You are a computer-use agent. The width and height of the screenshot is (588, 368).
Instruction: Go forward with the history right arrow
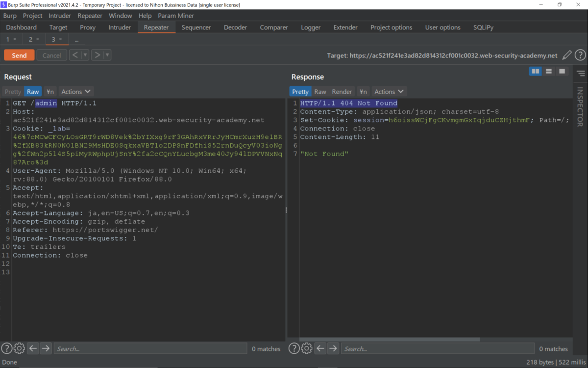pos(97,55)
